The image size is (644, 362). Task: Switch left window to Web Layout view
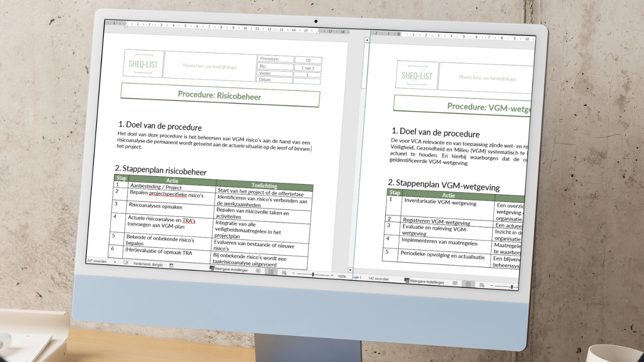click(284, 272)
